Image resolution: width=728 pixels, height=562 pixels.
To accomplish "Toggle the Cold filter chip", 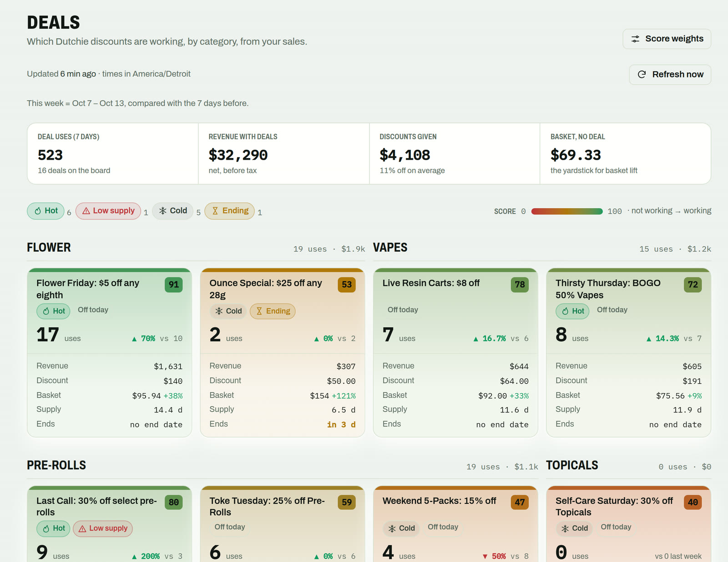I will 173,211.
